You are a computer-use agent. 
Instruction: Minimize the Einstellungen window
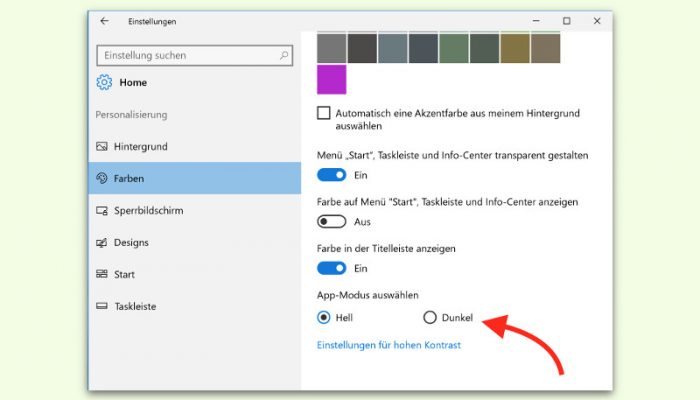tap(536, 21)
